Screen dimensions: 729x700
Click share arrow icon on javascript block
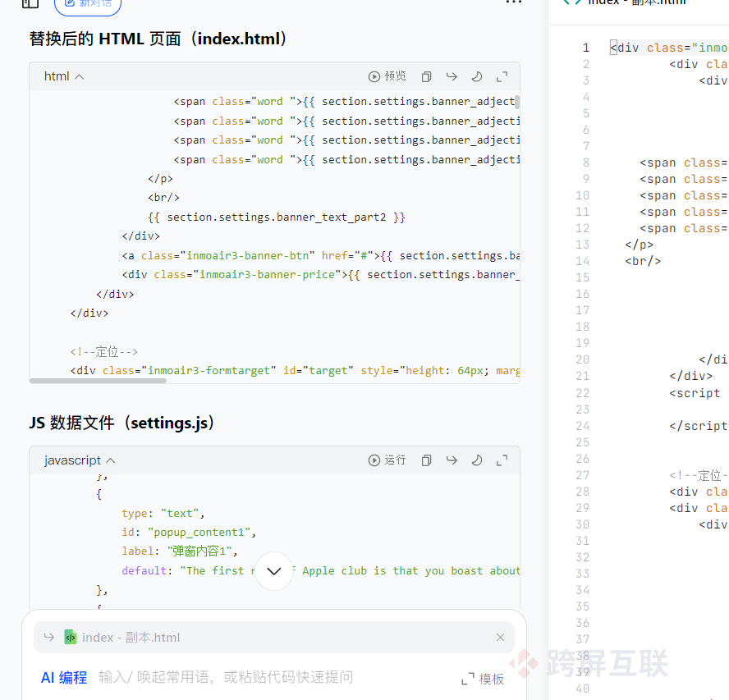pyautogui.click(x=452, y=460)
